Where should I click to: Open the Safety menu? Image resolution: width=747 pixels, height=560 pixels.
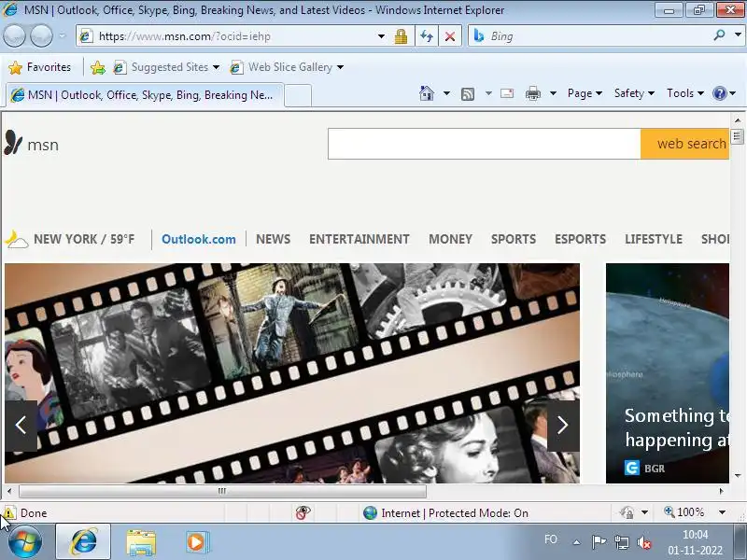[x=634, y=93]
